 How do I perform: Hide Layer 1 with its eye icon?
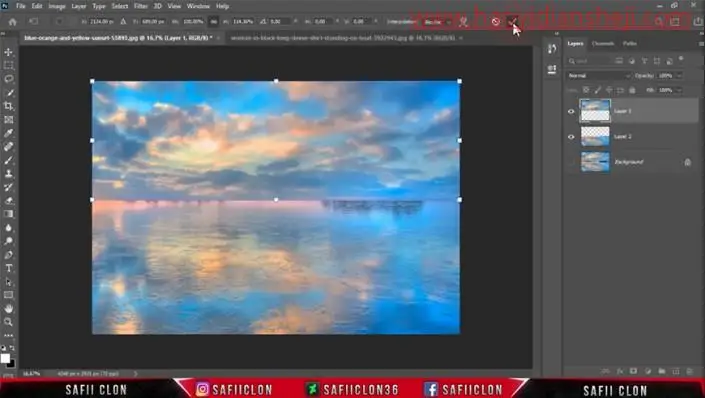pos(571,111)
